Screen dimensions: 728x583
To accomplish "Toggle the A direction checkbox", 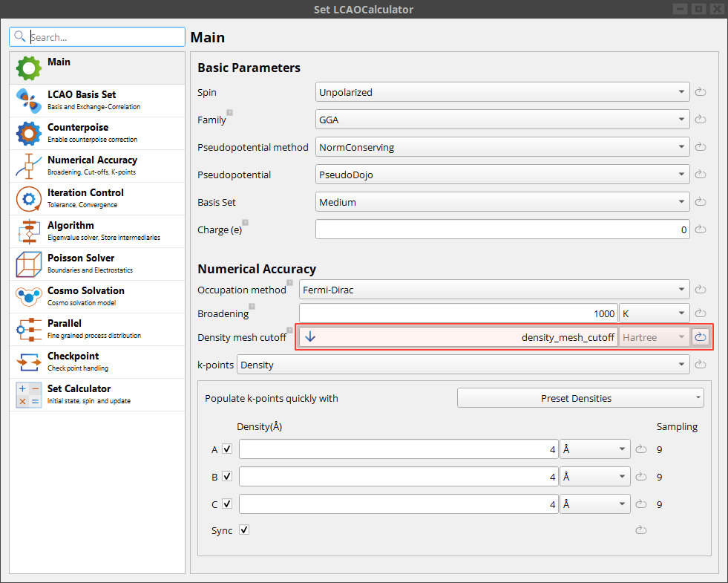I will 227,449.
